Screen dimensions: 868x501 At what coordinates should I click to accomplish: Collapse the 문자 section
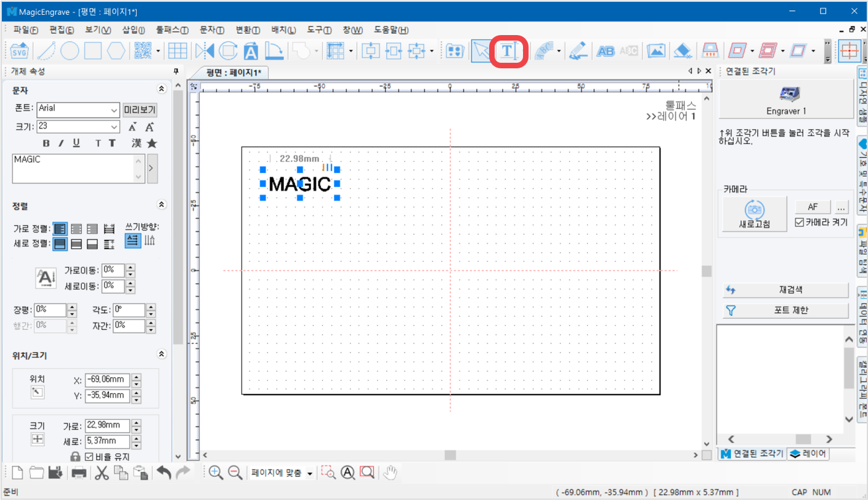click(162, 89)
